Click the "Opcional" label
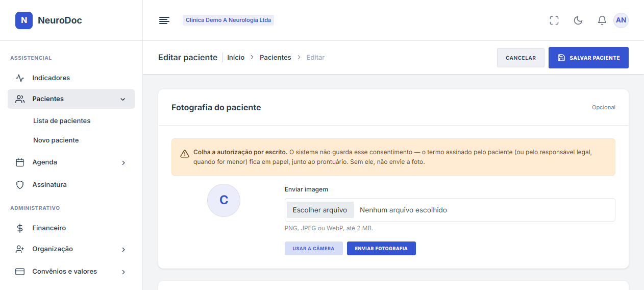This screenshot has height=290, width=644. 604,108
